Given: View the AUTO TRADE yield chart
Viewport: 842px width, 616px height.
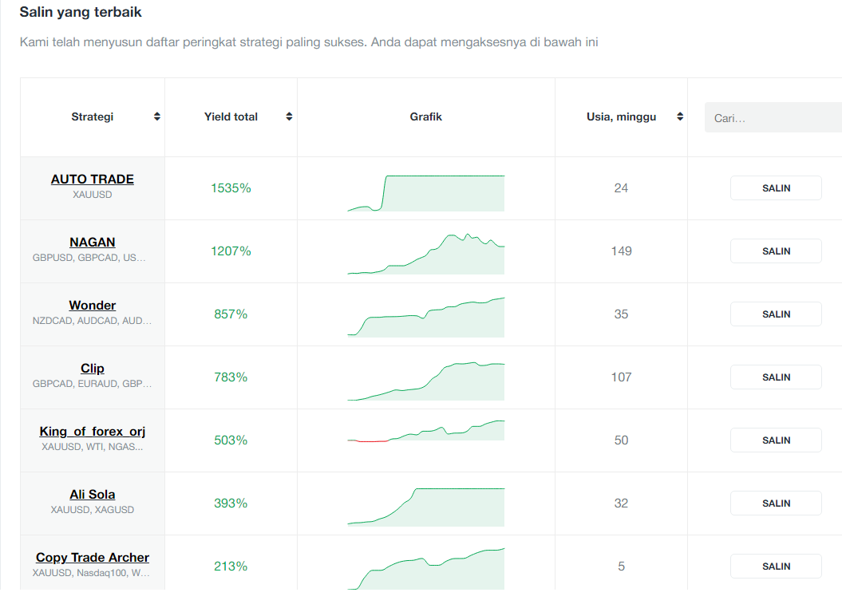Looking at the screenshot, I should point(426,193).
